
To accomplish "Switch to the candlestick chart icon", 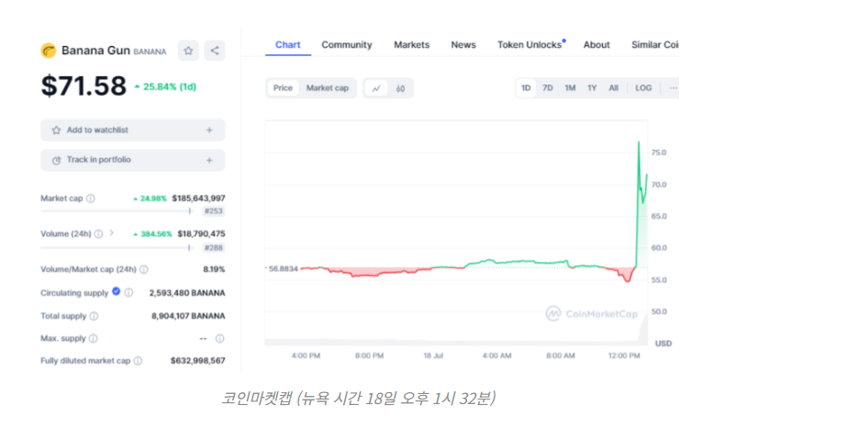I will [x=400, y=88].
